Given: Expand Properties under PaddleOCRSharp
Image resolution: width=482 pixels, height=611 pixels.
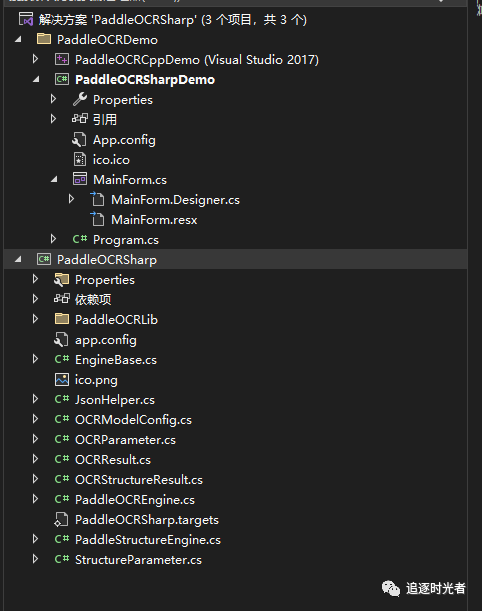Looking at the screenshot, I should pos(35,279).
